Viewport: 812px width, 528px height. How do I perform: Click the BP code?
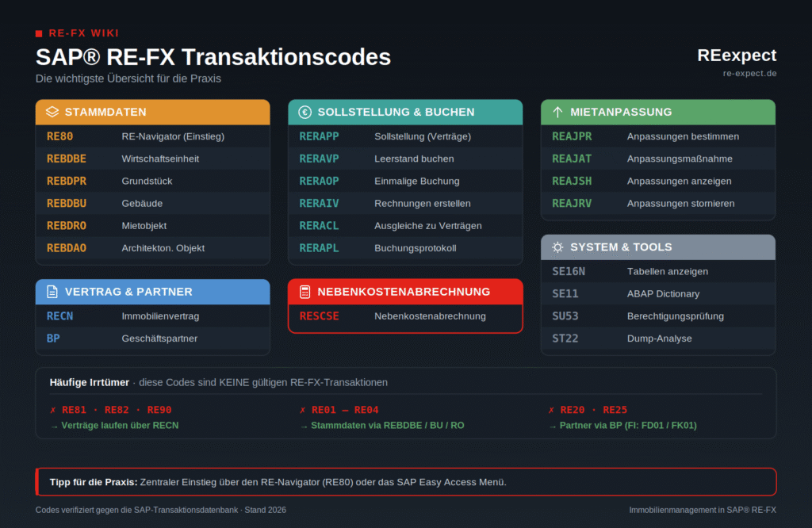[53, 338]
